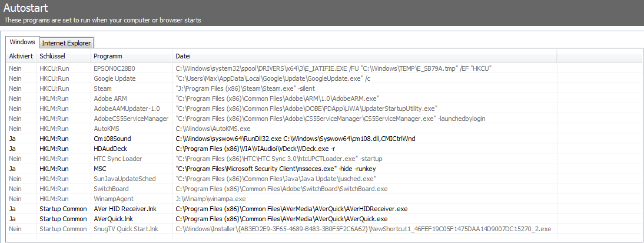Click Startup Common key of AVerQuick.lnk
644x243 pixels.
(63, 219)
